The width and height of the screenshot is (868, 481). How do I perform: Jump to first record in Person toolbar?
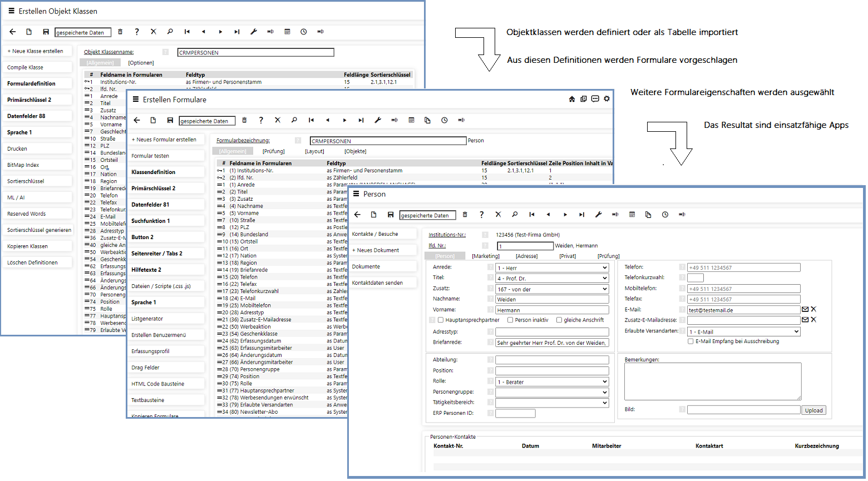pyautogui.click(x=532, y=215)
